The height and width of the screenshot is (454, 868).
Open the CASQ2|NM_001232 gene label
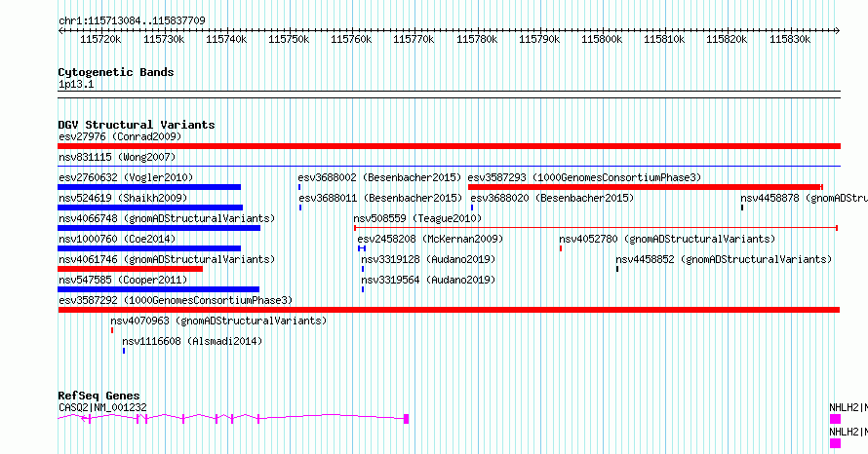pos(103,407)
